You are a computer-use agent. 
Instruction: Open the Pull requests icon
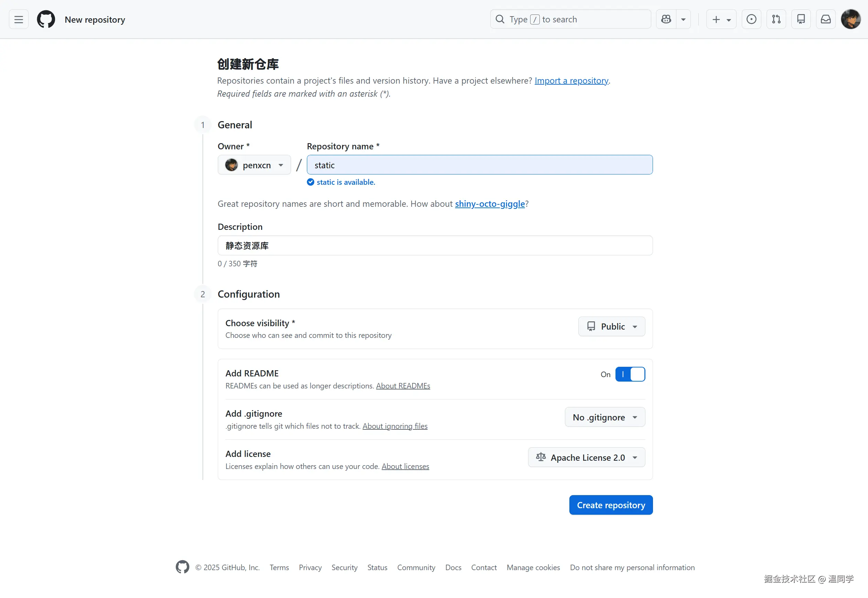point(776,20)
